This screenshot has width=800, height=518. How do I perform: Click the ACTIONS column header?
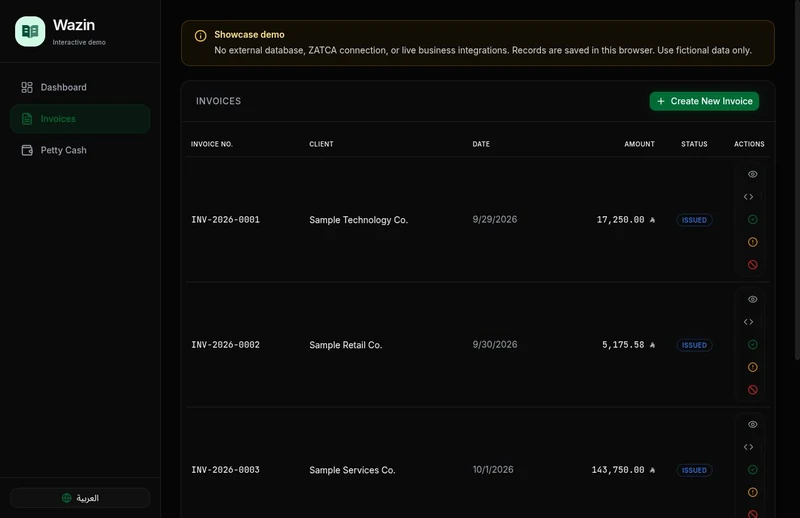click(x=749, y=144)
